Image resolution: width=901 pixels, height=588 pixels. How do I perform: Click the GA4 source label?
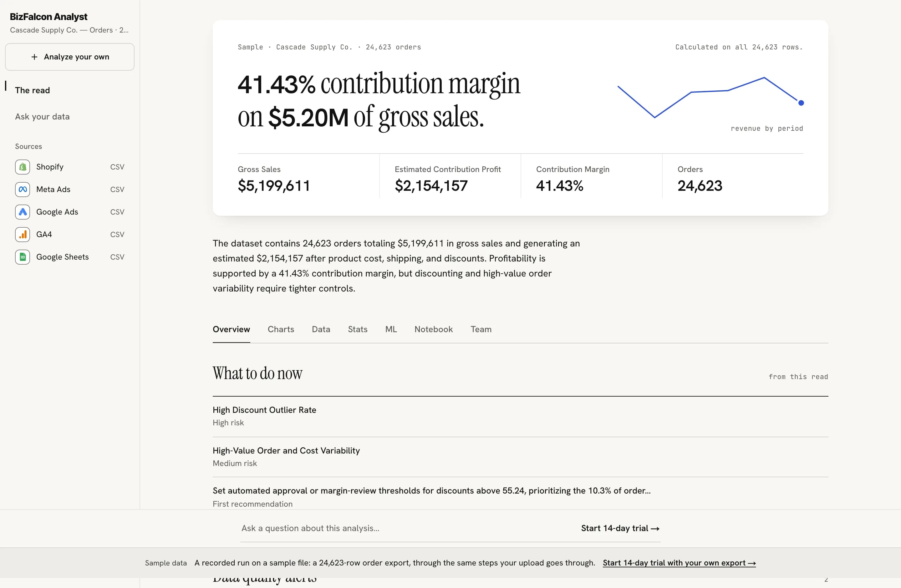click(44, 234)
